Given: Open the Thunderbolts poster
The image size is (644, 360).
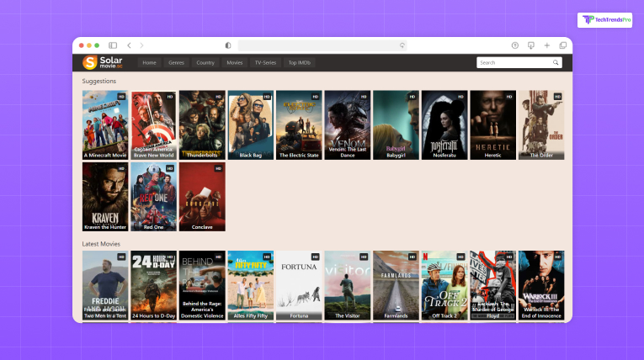Looking at the screenshot, I should [x=202, y=124].
